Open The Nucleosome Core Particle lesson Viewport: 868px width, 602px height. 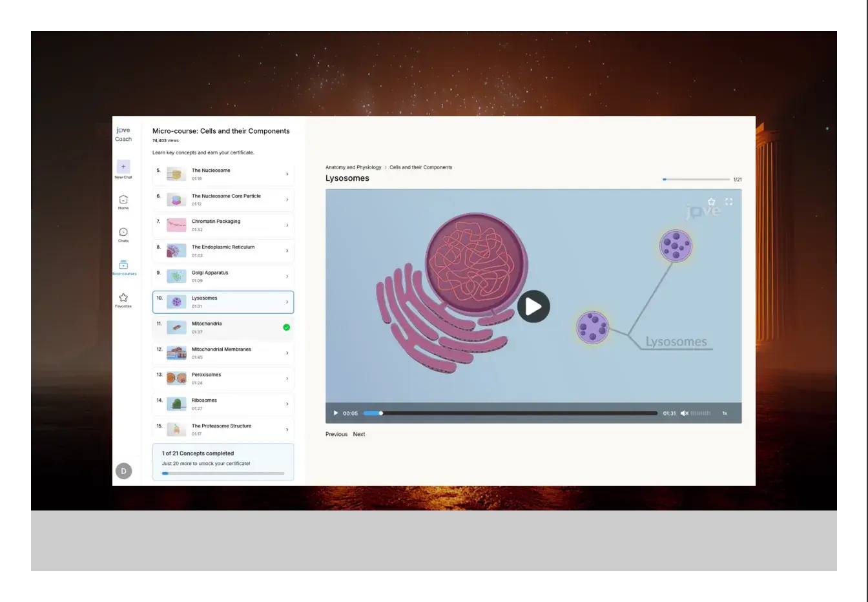click(223, 200)
